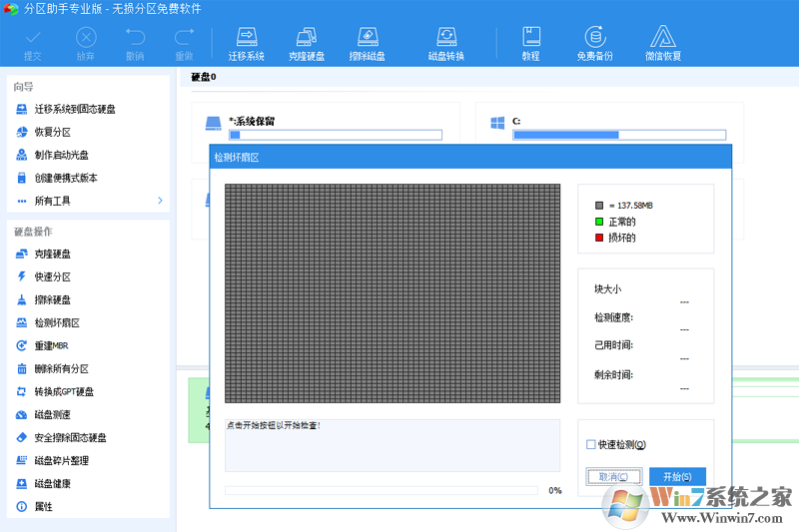Click the 重做 (Redo) toolbar icon
The width and height of the screenshot is (799, 532).
[184, 44]
